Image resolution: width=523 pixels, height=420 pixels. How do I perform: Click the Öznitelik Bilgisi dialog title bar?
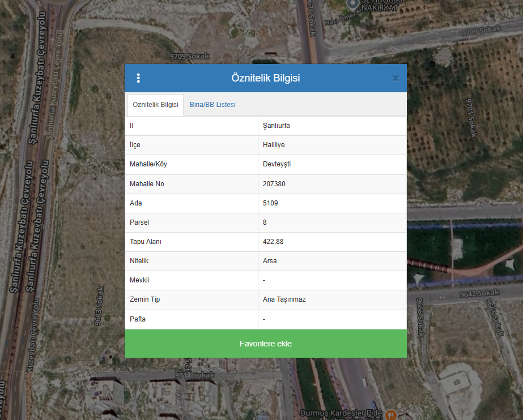(x=265, y=78)
